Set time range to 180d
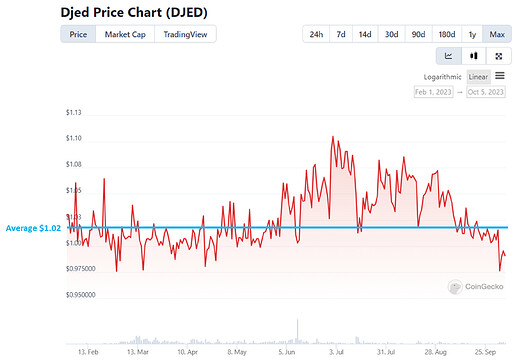The width and height of the screenshot is (517, 361). pyautogui.click(x=447, y=34)
